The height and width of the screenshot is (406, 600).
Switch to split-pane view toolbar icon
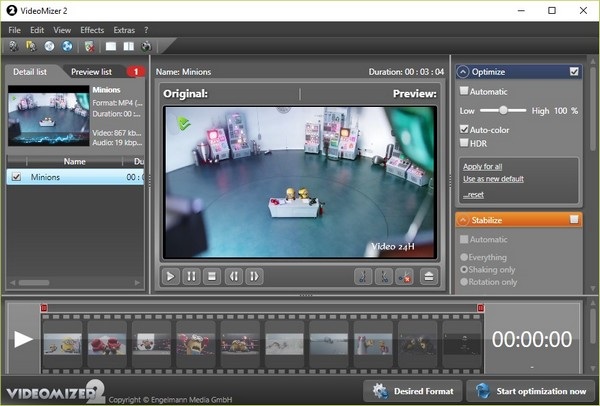(x=129, y=46)
